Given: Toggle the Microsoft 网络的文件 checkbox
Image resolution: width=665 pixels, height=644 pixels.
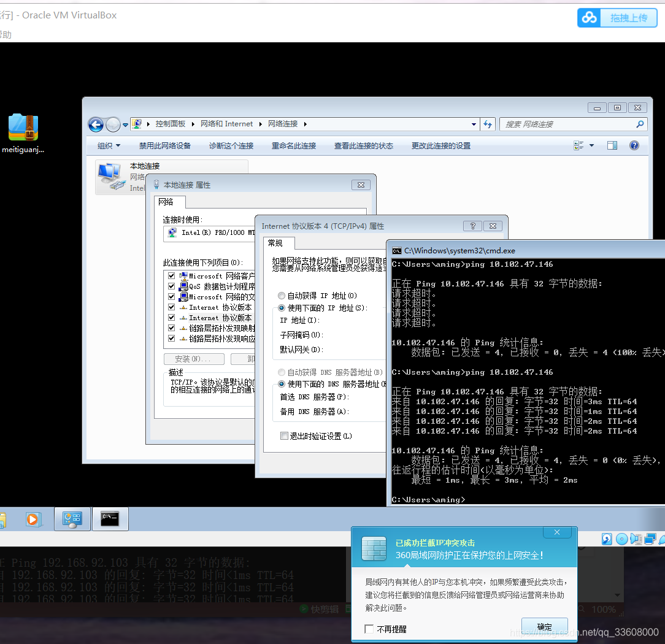Looking at the screenshot, I should (x=171, y=297).
